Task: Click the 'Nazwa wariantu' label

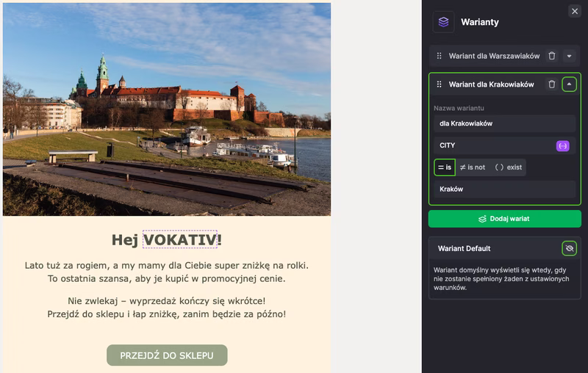Action: [x=459, y=108]
